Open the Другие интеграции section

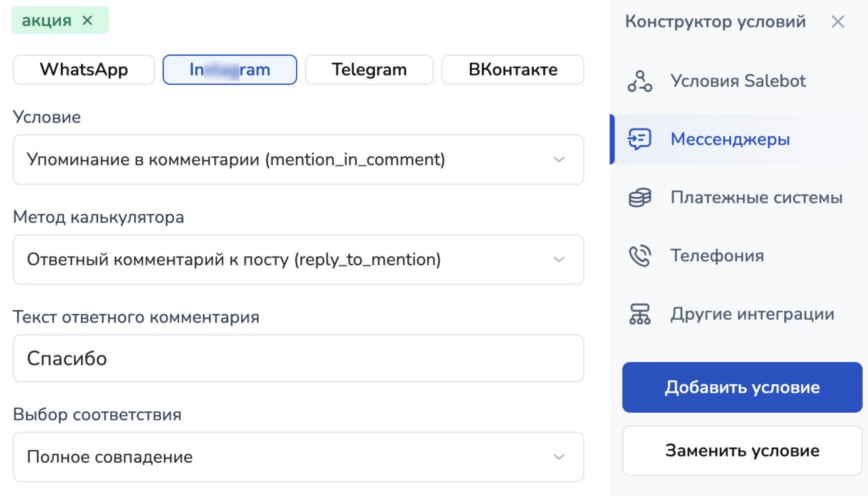click(x=752, y=314)
